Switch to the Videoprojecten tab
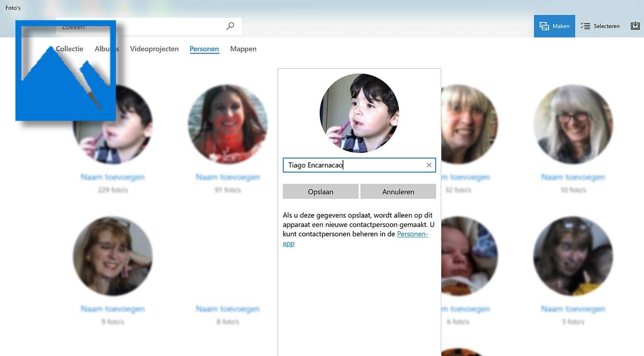The image size is (644, 356). (154, 48)
